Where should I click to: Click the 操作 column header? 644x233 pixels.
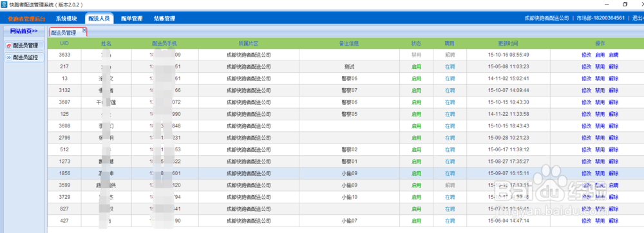600,43
